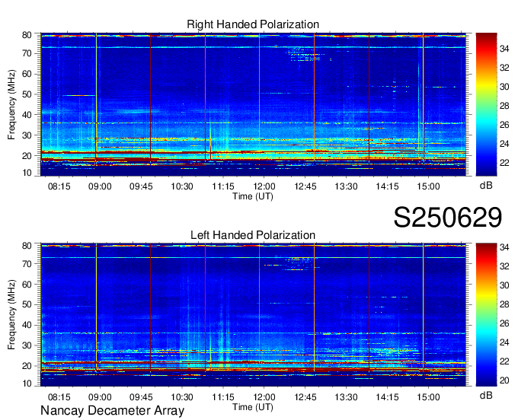Click 12:00 time tick of Right Handed plot
This screenshot has width=518, height=420.
(264, 186)
